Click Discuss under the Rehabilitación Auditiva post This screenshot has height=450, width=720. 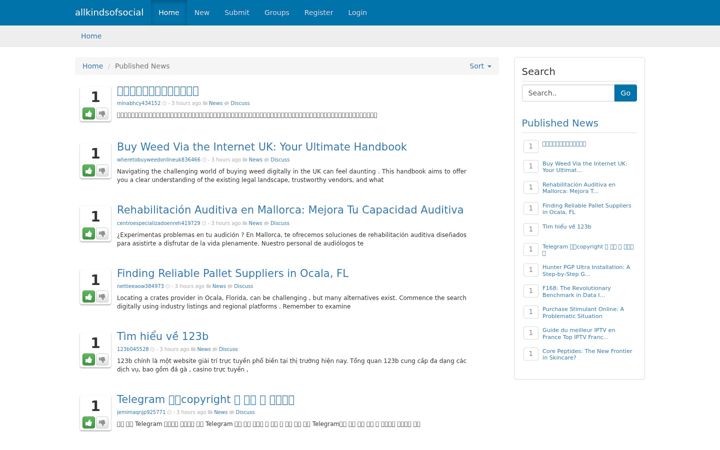[280, 223]
